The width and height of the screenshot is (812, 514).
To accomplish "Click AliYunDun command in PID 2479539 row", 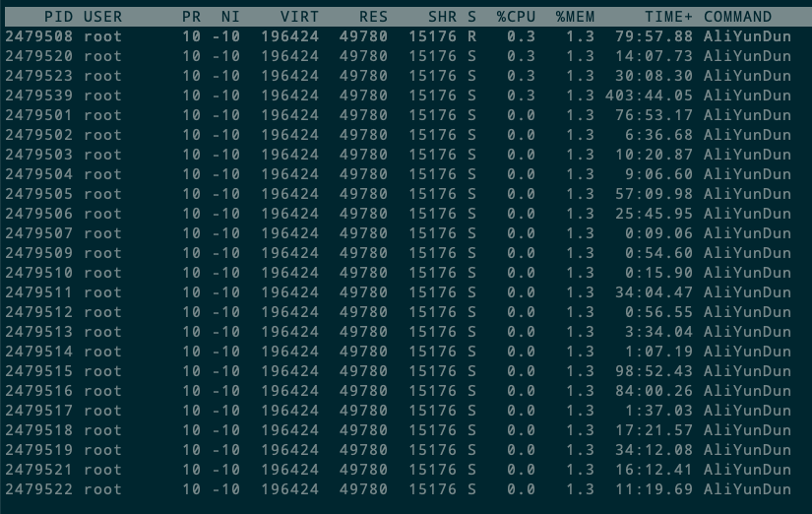I will tap(747, 96).
